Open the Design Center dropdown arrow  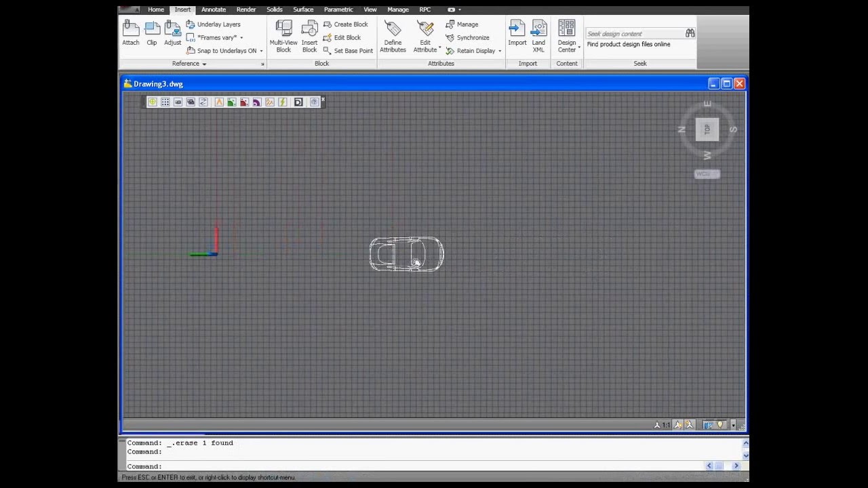pyautogui.click(x=579, y=47)
